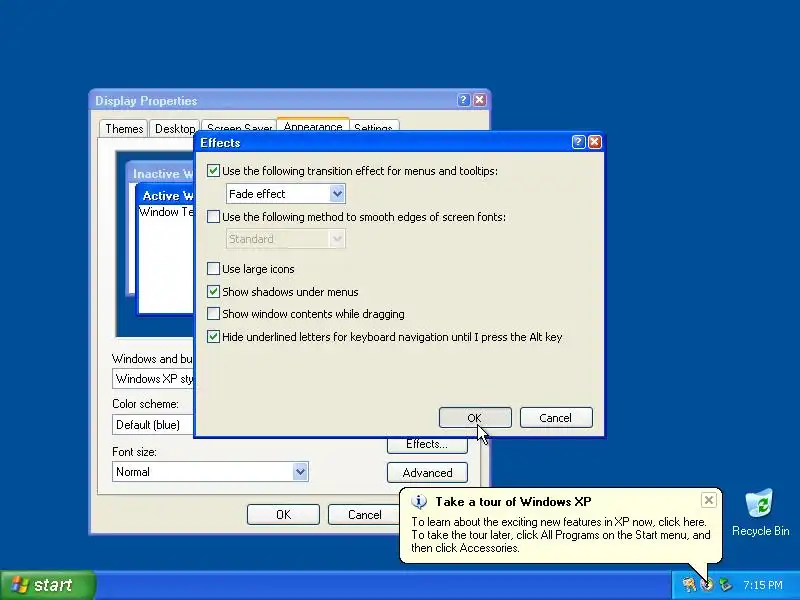This screenshot has height=600, width=800.
Task: Click the tour balloon text to start the tour
Action: point(561,535)
